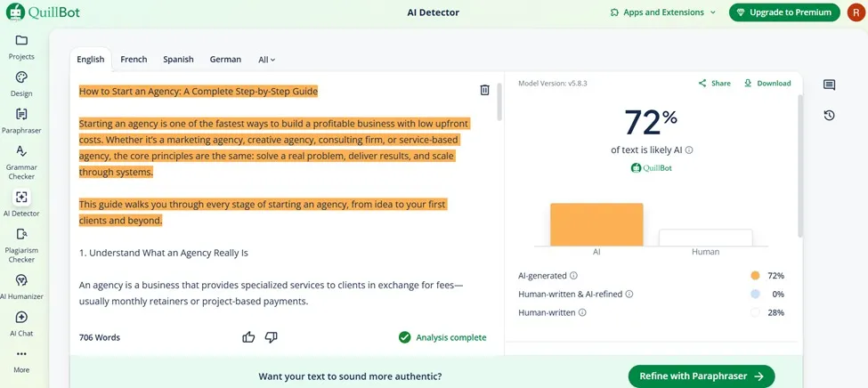Switch to the German tab

(225, 60)
